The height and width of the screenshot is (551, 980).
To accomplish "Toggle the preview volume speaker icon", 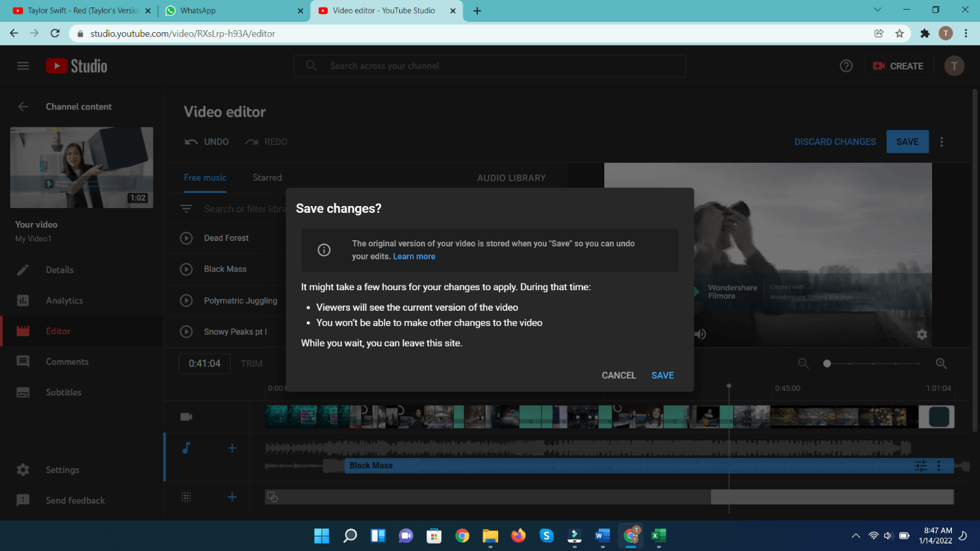I will [700, 334].
